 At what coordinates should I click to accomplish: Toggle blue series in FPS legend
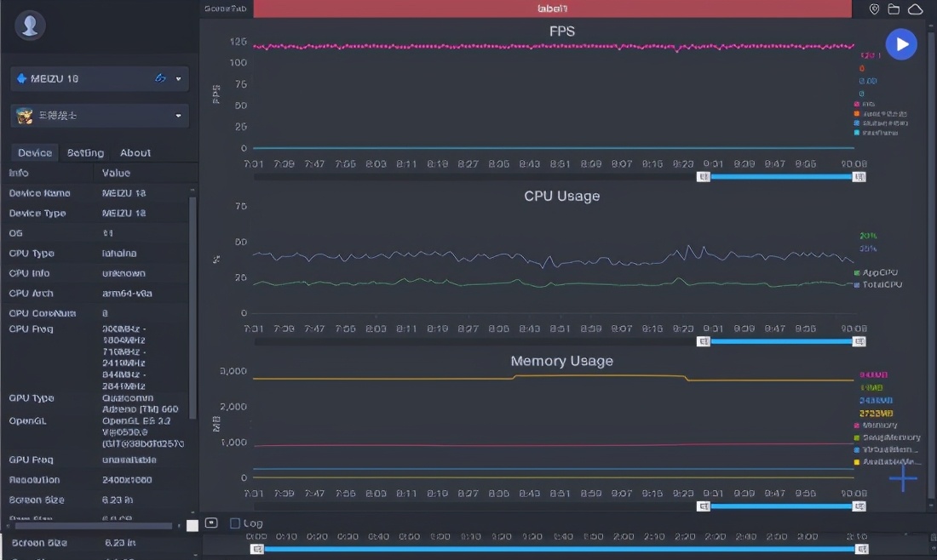(881, 123)
